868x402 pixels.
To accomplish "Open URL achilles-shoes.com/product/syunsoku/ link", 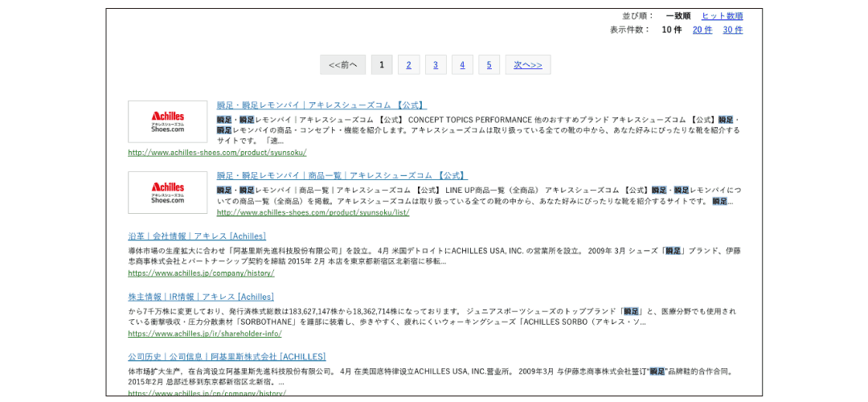I will click(217, 152).
